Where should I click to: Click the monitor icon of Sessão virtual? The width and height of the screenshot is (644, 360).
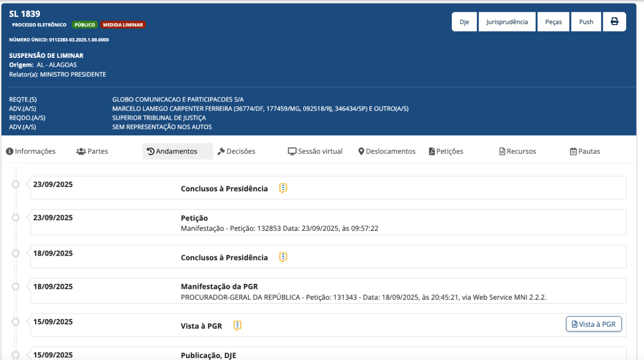click(x=292, y=151)
